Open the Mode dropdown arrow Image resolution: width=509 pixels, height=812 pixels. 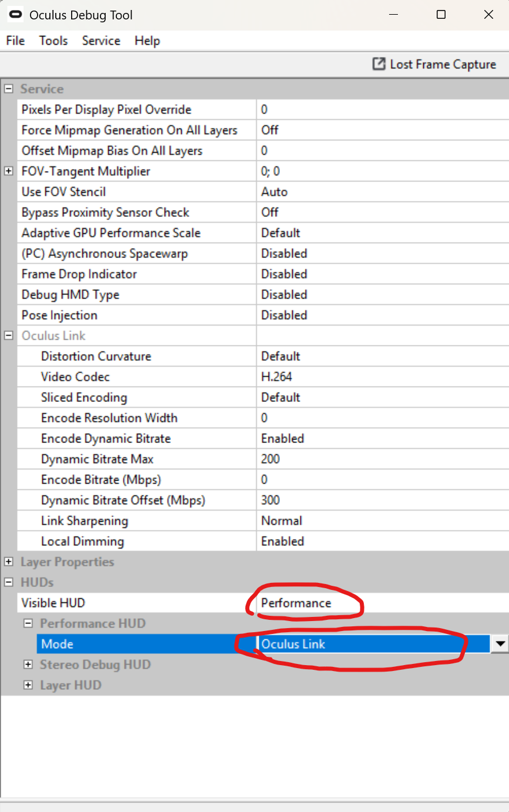coord(500,644)
